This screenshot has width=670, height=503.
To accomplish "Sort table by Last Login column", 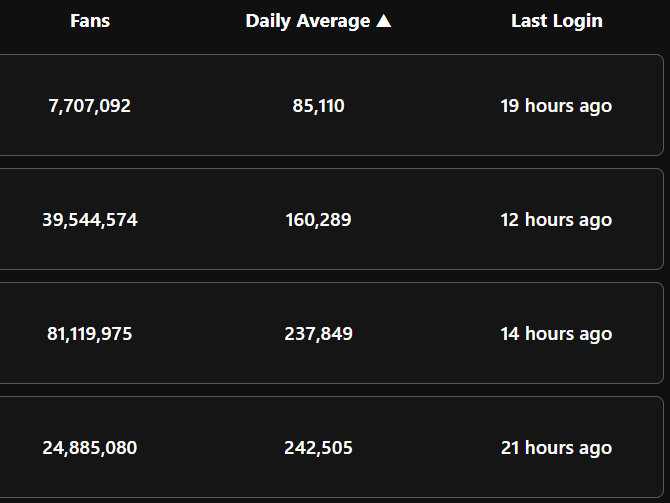I will 556,21.
